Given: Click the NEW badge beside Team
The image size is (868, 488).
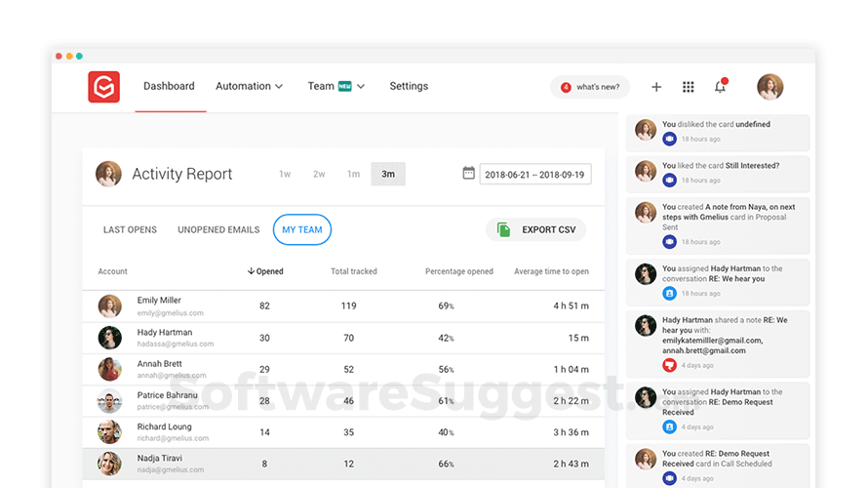Looking at the screenshot, I should pyautogui.click(x=345, y=86).
